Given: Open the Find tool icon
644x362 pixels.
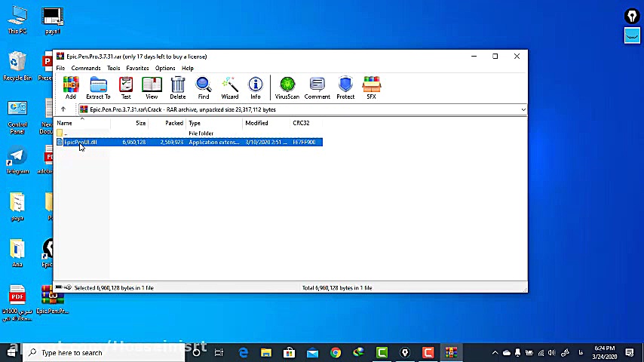Looking at the screenshot, I should point(204,87).
